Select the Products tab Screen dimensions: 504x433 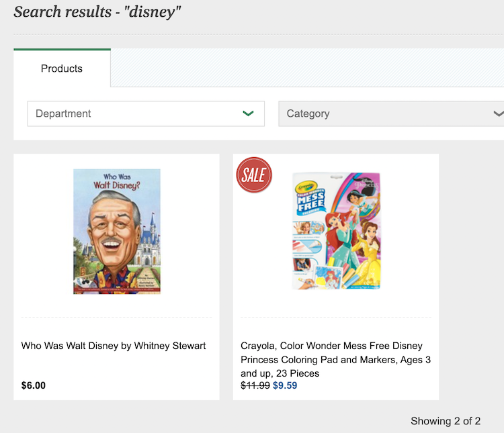point(62,68)
